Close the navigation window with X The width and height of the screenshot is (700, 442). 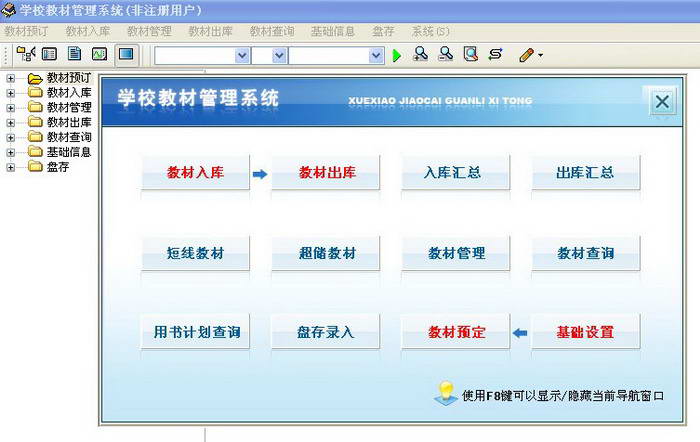(x=662, y=101)
